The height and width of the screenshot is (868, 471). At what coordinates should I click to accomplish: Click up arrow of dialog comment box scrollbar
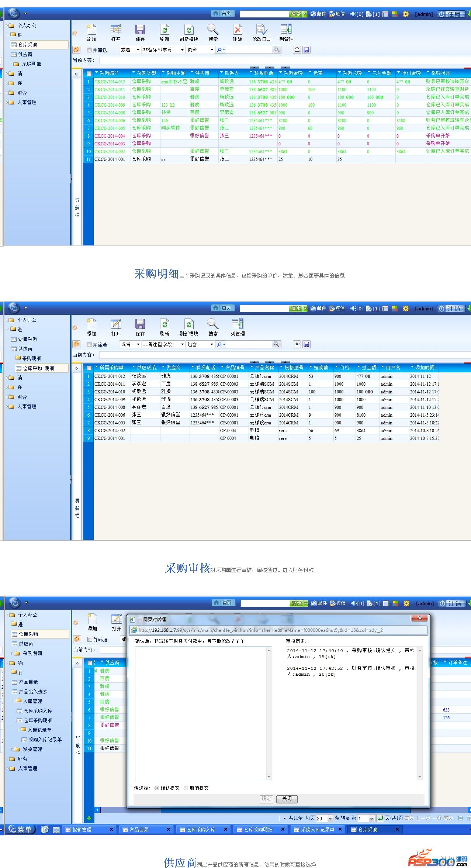tap(269, 650)
